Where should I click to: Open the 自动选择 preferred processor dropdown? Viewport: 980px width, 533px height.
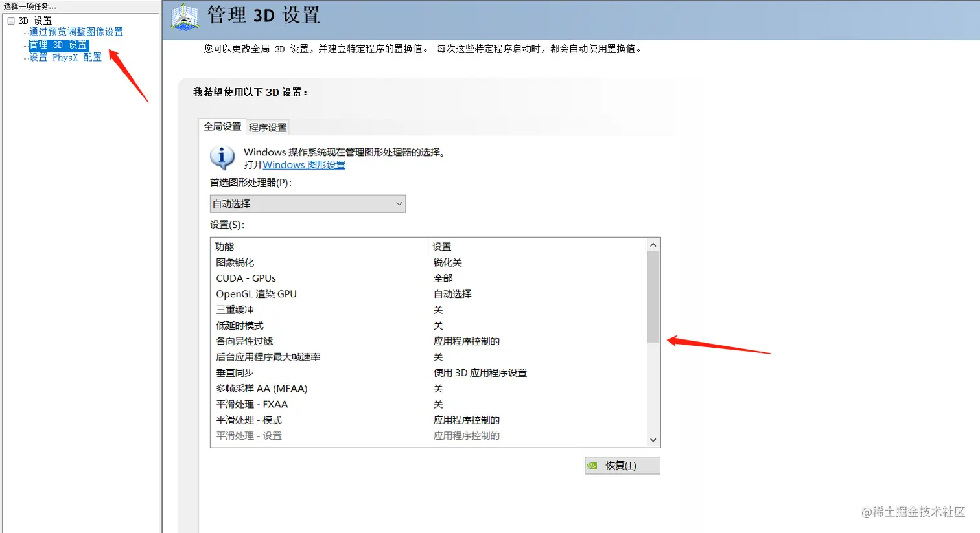pyautogui.click(x=308, y=204)
